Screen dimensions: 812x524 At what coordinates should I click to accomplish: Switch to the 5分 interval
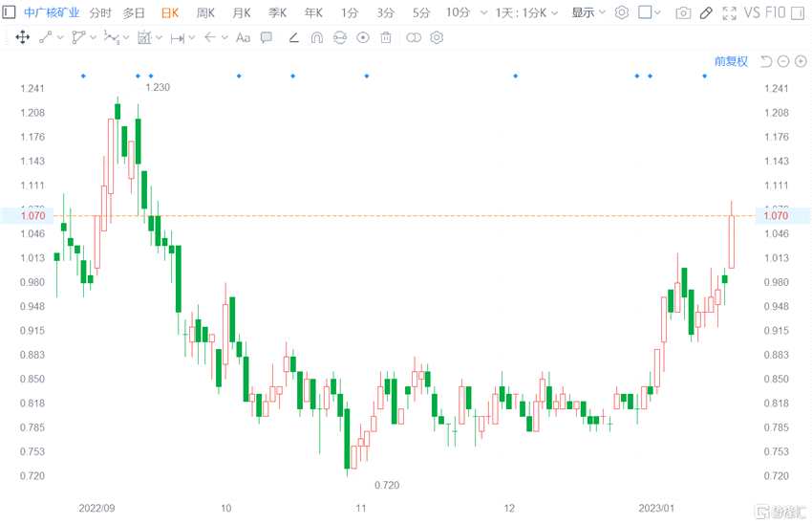tap(421, 12)
